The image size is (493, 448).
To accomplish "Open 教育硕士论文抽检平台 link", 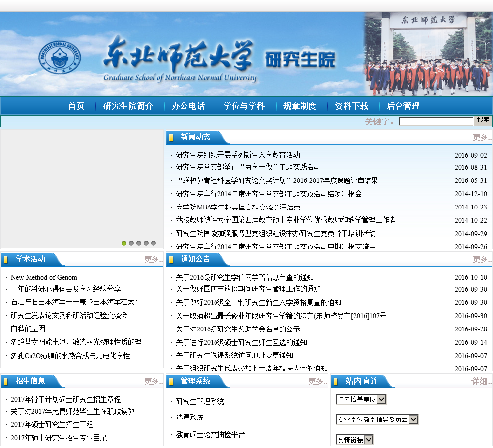I will (210, 435).
